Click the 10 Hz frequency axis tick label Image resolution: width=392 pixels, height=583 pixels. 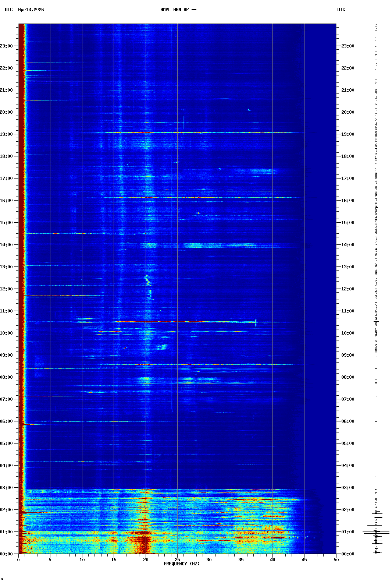click(x=82, y=560)
